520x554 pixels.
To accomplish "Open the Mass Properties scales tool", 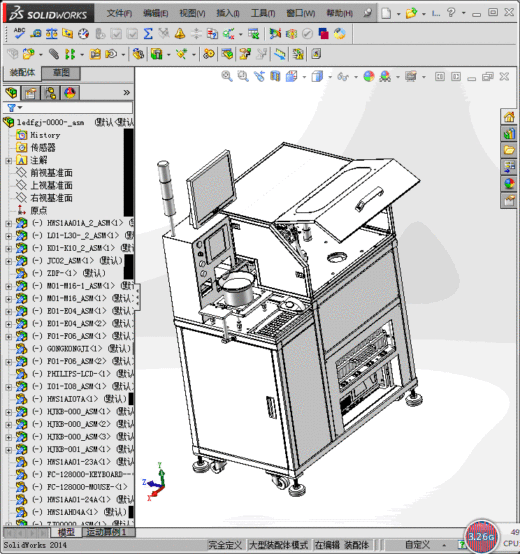I will 52,34.
